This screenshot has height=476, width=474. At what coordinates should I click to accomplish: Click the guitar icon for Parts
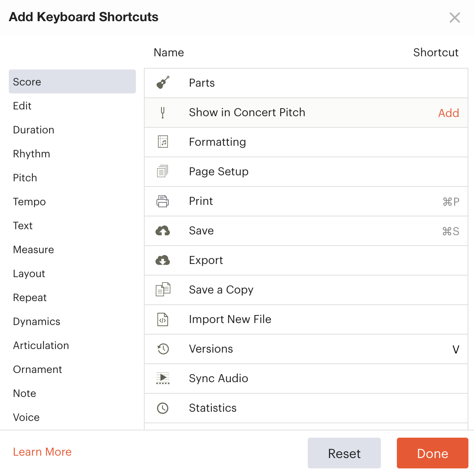tap(163, 82)
